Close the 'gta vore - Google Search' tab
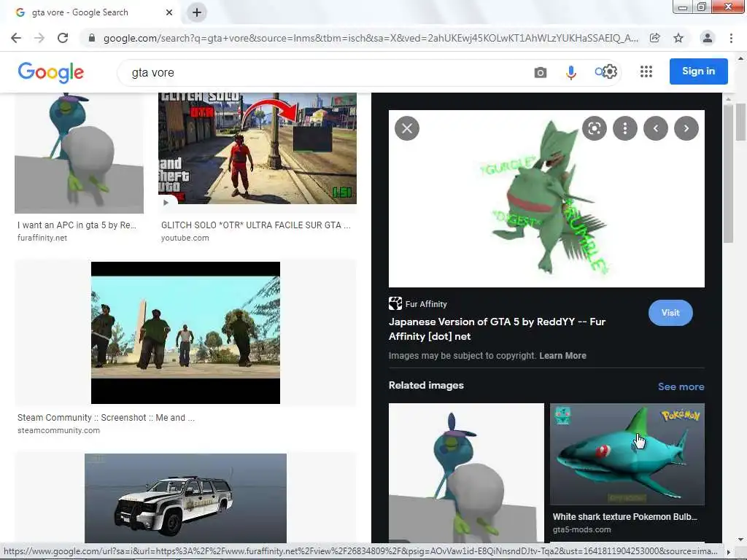 tap(169, 12)
